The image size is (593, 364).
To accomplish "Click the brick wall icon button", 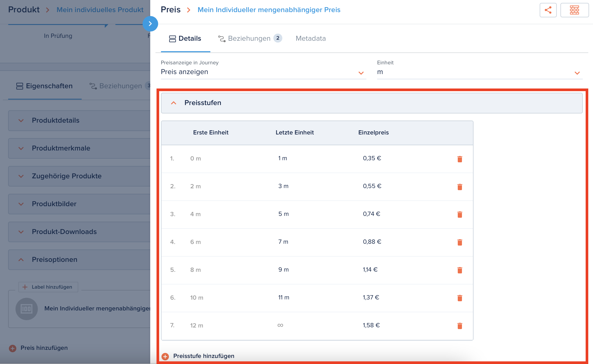I will coord(574,10).
